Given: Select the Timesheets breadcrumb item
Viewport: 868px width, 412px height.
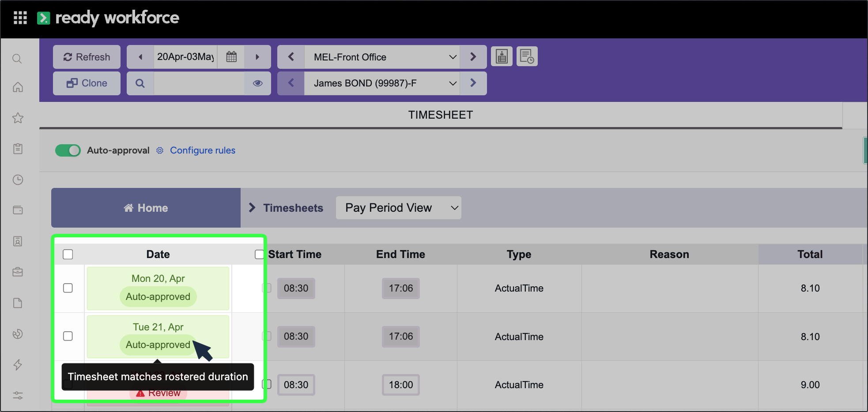Looking at the screenshot, I should 293,208.
